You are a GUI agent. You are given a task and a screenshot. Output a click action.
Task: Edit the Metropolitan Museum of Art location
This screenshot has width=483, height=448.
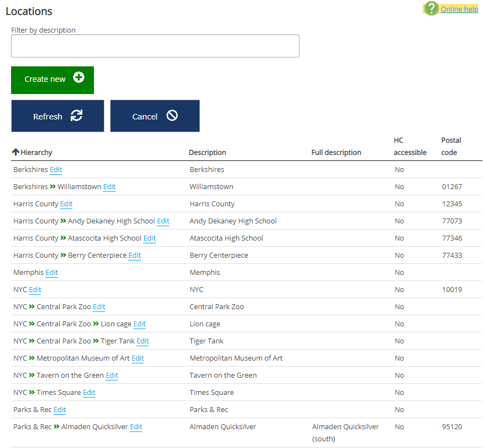tap(138, 358)
